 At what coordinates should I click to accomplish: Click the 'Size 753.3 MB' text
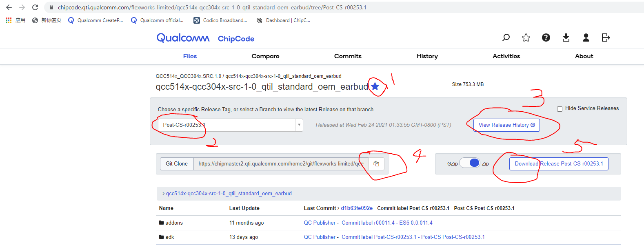(468, 84)
